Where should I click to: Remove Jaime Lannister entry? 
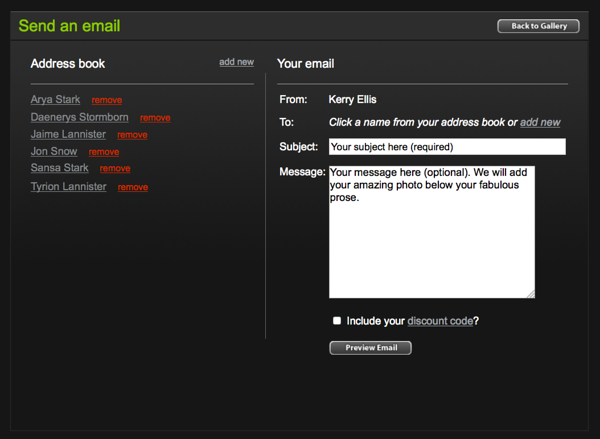pos(132,135)
